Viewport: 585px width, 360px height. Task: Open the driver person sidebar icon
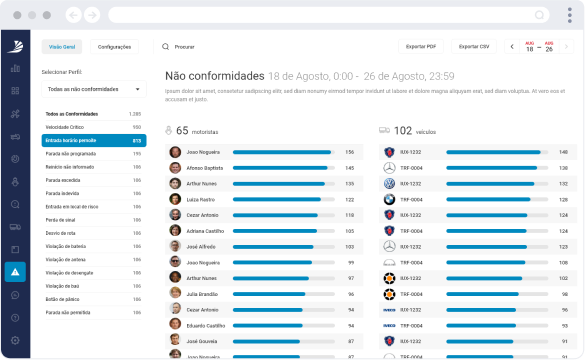coord(15,182)
